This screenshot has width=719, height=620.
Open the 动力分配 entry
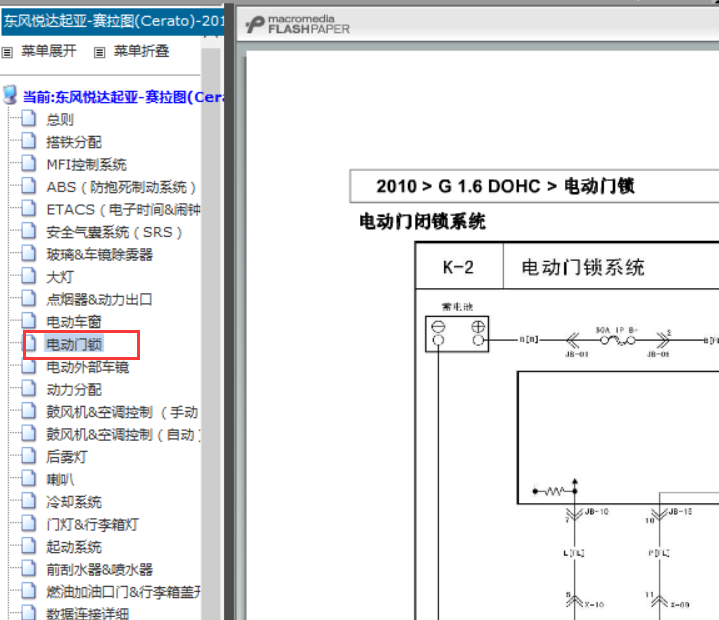click(74, 389)
